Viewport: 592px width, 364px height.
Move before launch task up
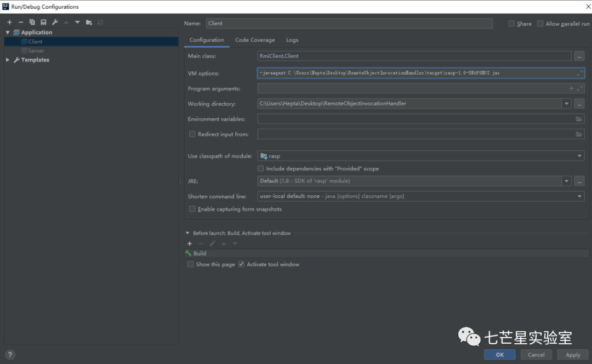tap(224, 243)
